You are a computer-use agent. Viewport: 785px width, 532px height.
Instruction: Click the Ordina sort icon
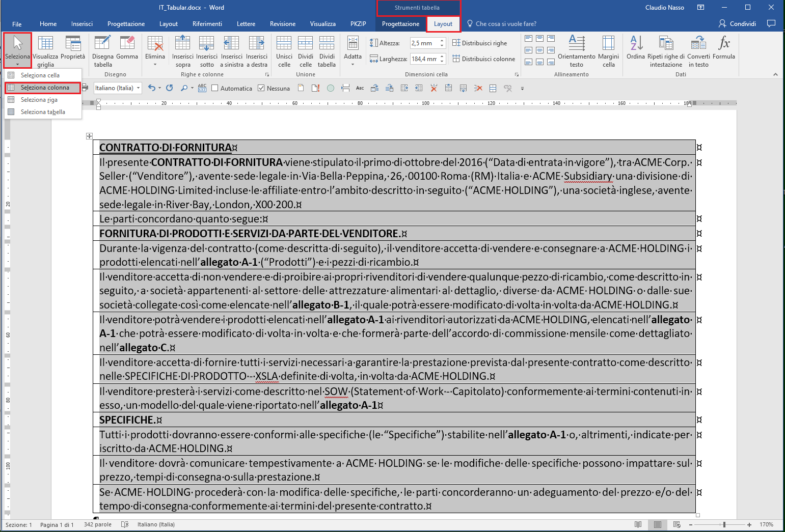pos(636,47)
